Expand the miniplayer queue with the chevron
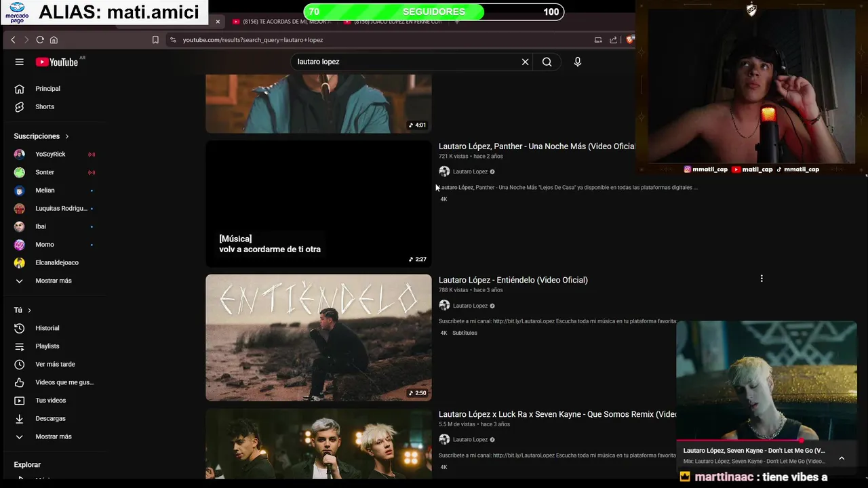Image resolution: width=868 pixels, height=488 pixels. click(842, 458)
